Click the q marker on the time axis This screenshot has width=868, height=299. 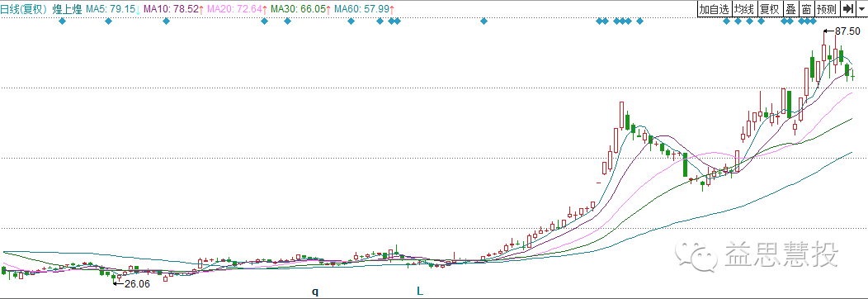315,292
